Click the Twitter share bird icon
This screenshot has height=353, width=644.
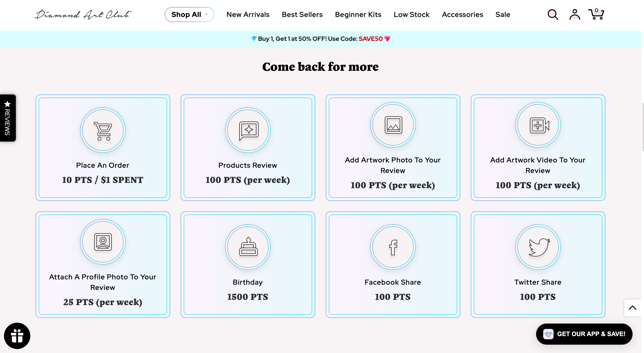point(538,247)
